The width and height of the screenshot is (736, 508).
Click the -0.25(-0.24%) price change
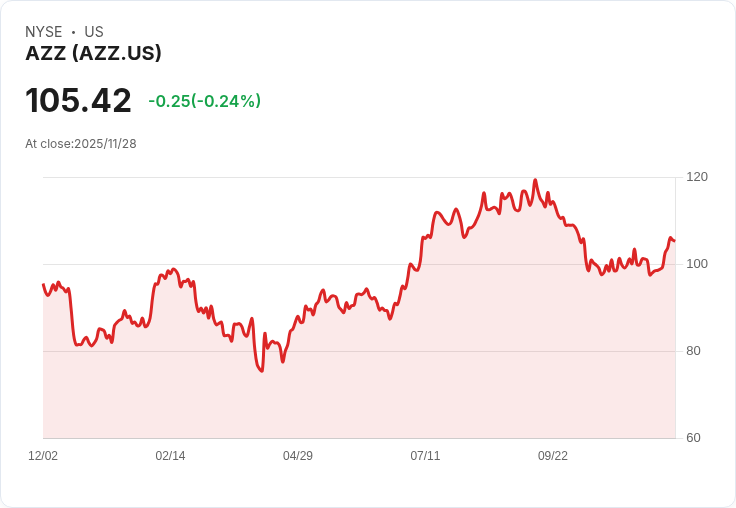[x=205, y=101]
